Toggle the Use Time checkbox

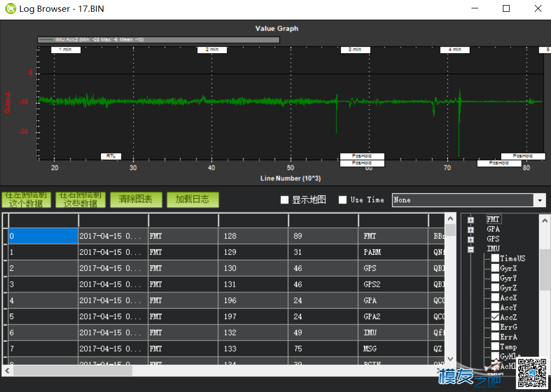(343, 200)
